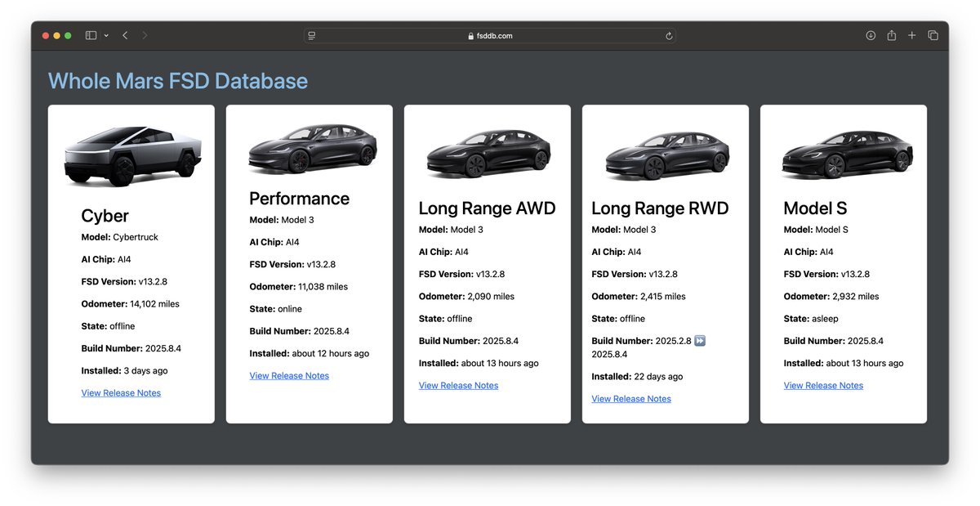
Task: Go forward with the right arrow
Action: (145, 36)
